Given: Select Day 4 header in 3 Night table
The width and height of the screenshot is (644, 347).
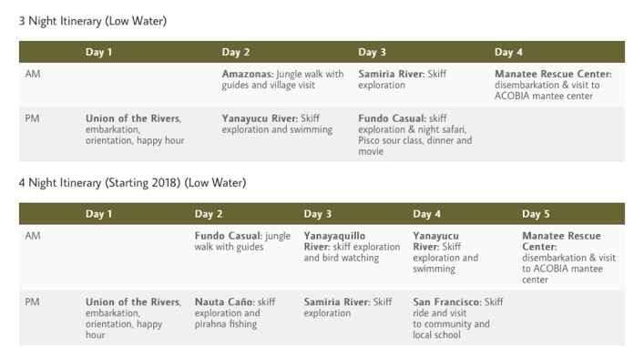Looking at the screenshot, I should click(508, 52).
